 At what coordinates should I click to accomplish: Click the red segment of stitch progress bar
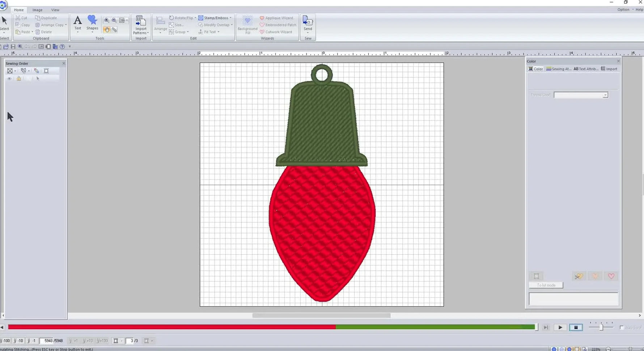click(x=172, y=327)
